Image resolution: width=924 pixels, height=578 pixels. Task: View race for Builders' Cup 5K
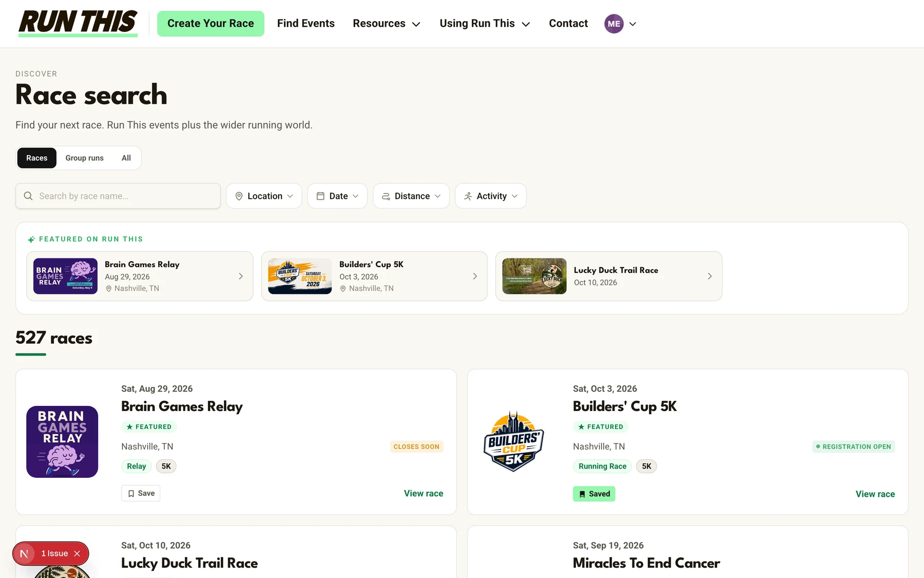pyautogui.click(x=875, y=494)
